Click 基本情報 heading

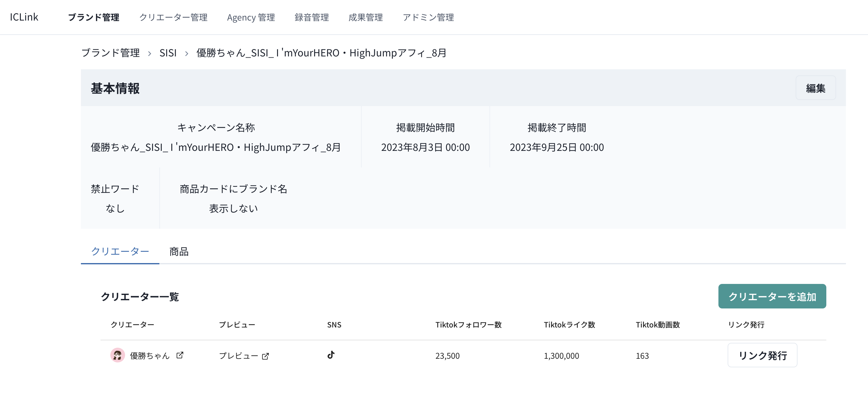[x=115, y=88]
